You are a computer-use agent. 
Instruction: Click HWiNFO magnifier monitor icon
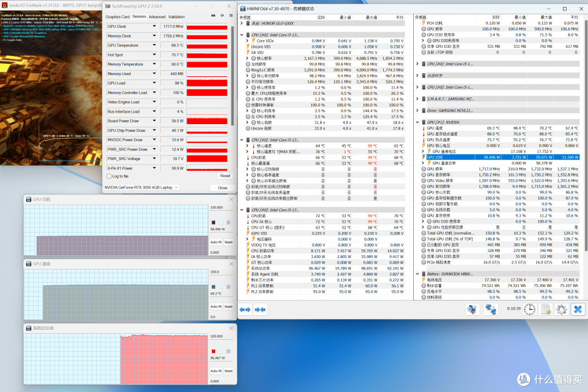(472, 309)
